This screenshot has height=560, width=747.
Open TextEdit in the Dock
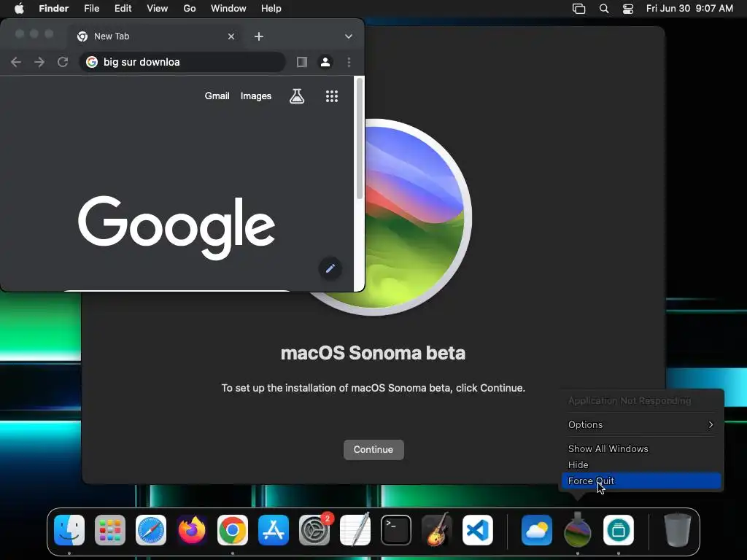coord(355,530)
